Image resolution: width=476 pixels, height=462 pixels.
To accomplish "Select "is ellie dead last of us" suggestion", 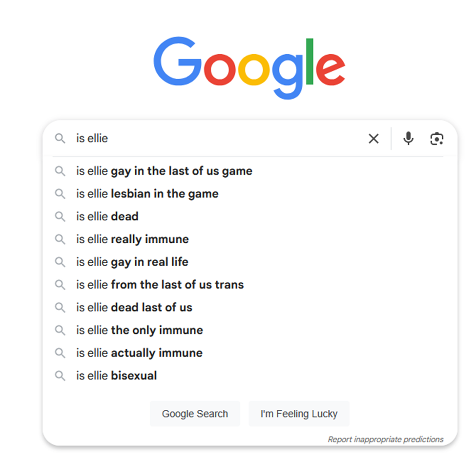I will 134,307.
